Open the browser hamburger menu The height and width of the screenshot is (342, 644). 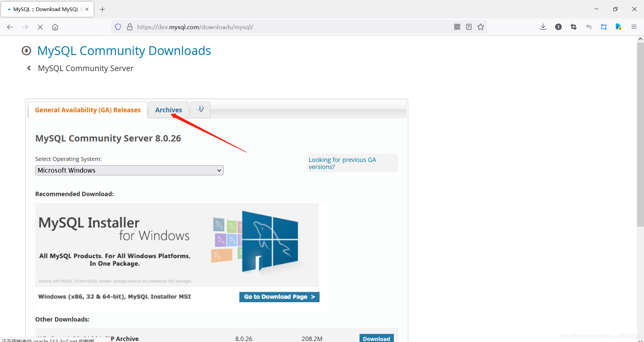point(634,27)
